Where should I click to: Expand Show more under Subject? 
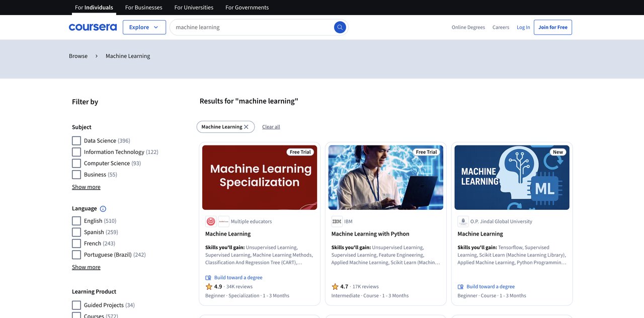(86, 187)
